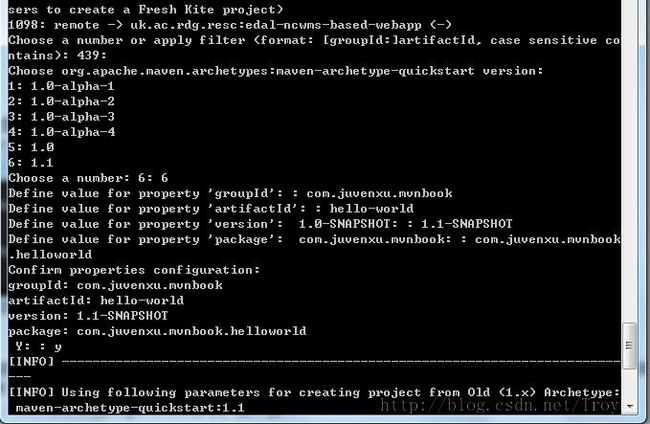
Task: Click the typed version value 1.1-SNAPSHOT
Action: pyautogui.click(x=467, y=224)
